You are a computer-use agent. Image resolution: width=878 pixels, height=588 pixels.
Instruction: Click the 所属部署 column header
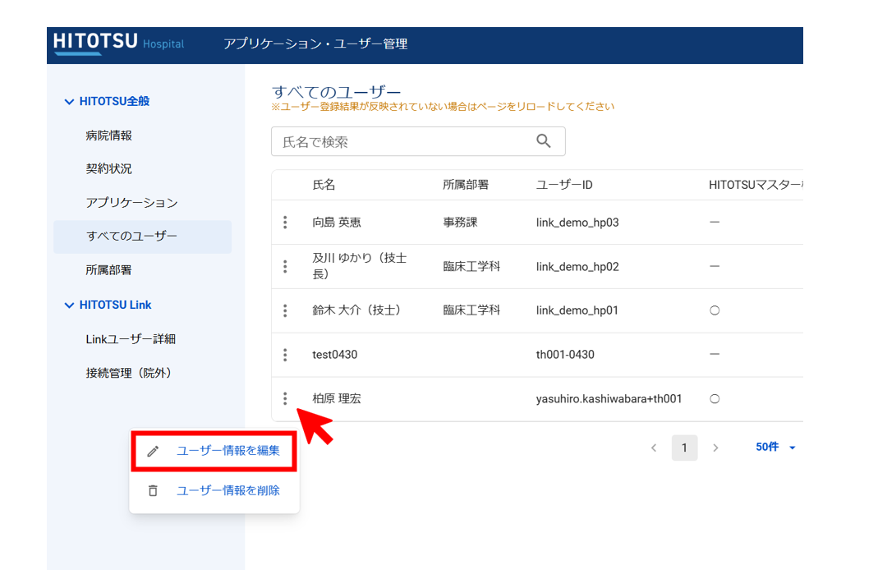click(x=466, y=185)
